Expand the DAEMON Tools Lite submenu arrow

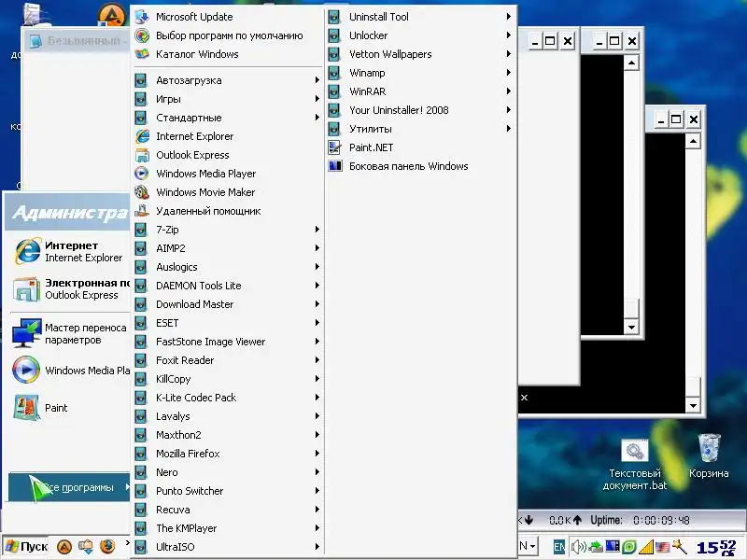coord(317,286)
